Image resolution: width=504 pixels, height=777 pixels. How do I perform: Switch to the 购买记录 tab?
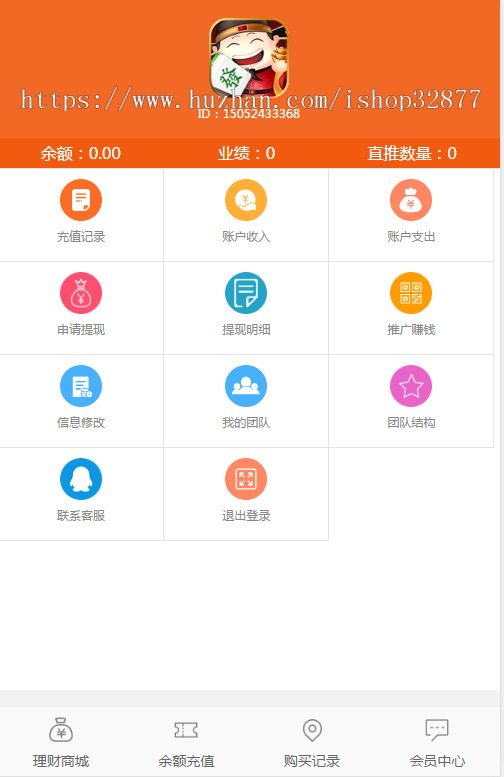coord(312,742)
